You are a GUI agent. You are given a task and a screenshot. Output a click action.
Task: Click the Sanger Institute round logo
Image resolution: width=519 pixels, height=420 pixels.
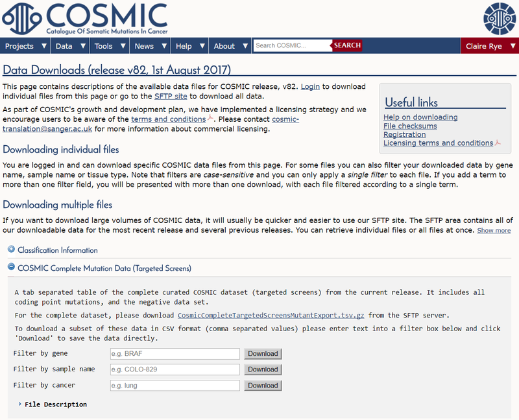[500, 19]
